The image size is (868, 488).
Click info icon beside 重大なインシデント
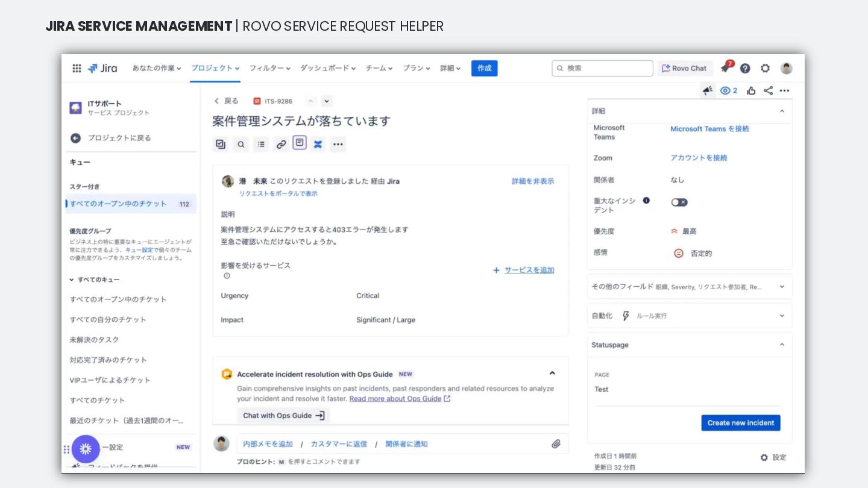coord(646,200)
